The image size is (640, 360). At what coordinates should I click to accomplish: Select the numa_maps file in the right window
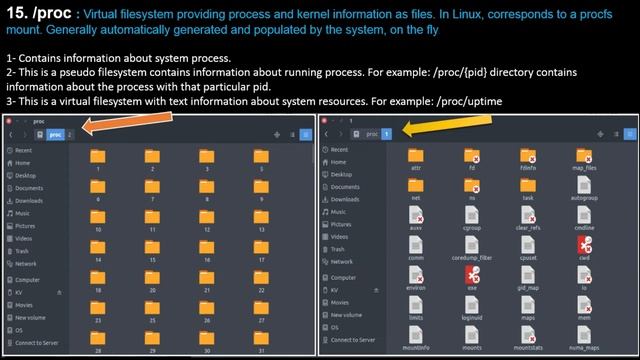(584, 336)
